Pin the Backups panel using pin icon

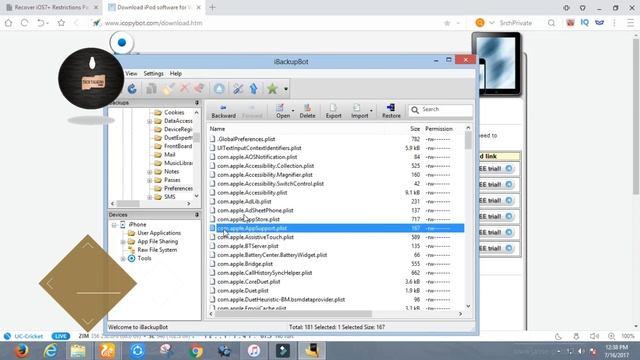(x=197, y=102)
